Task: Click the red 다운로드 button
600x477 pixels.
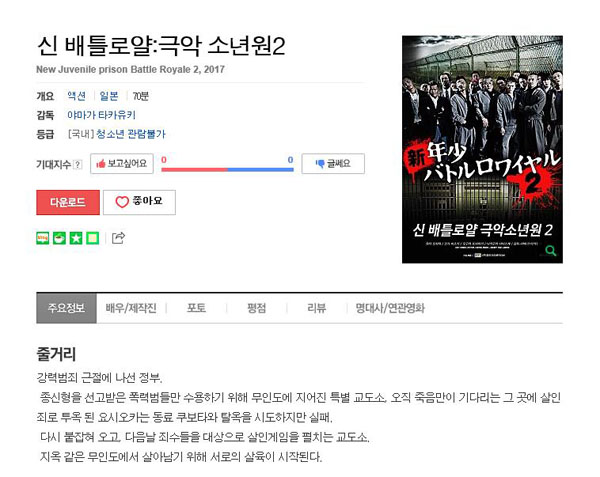Action: click(x=68, y=202)
